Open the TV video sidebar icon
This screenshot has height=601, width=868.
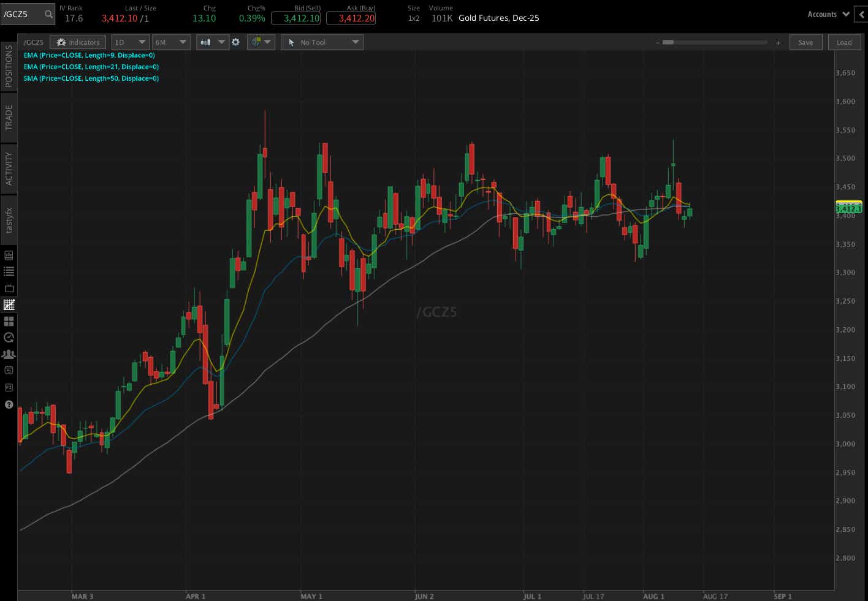[9, 288]
